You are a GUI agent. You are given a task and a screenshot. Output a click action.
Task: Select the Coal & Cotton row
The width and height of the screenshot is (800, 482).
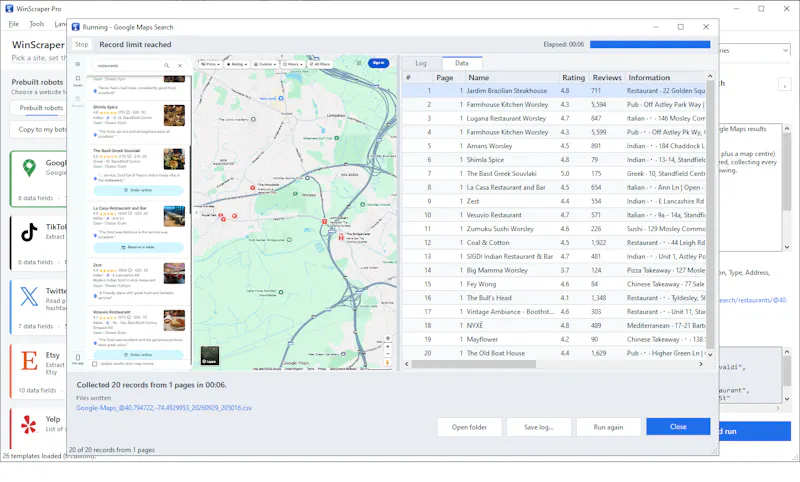click(x=554, y=243)
